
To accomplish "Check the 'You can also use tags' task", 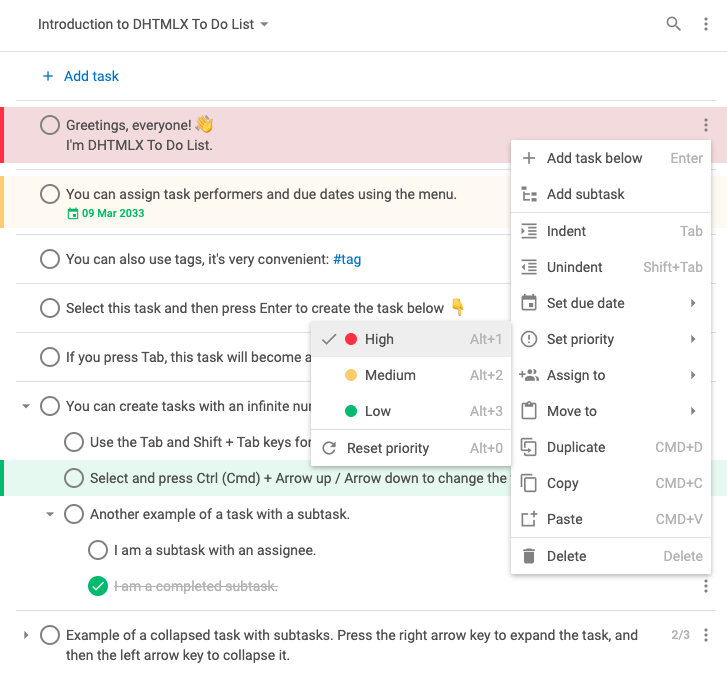I will click(x=50, y=259).
